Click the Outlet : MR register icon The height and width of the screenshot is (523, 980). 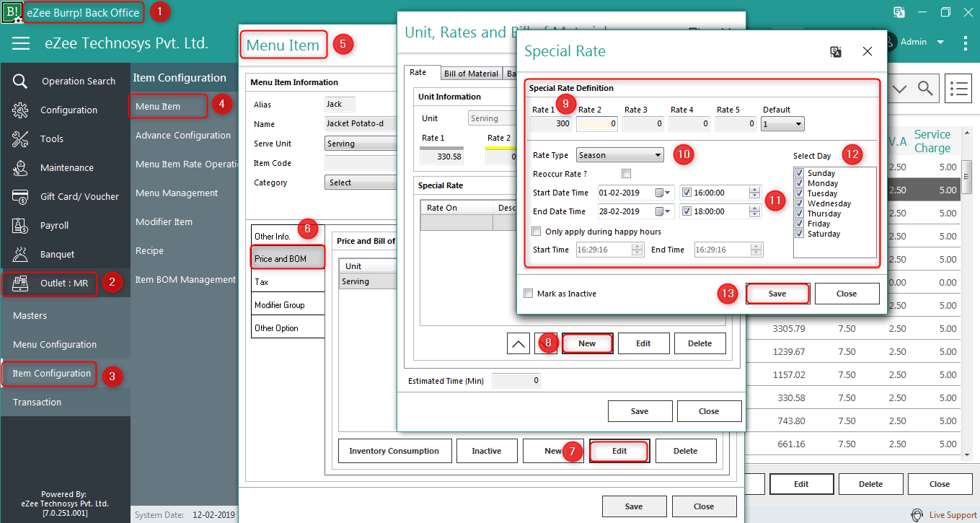(x=20, y=283)
